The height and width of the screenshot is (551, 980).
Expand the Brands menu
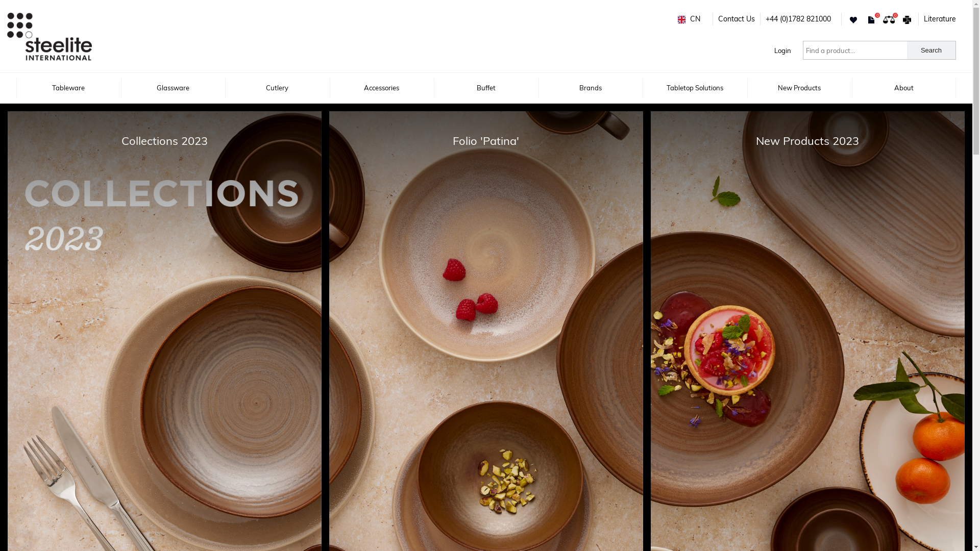point(591,88)
